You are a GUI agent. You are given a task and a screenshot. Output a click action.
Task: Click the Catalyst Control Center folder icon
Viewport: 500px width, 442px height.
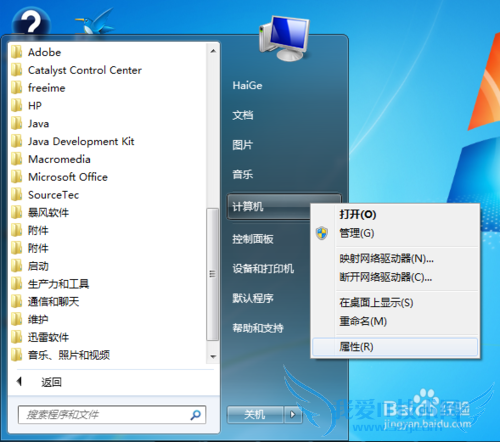(17, 70)
